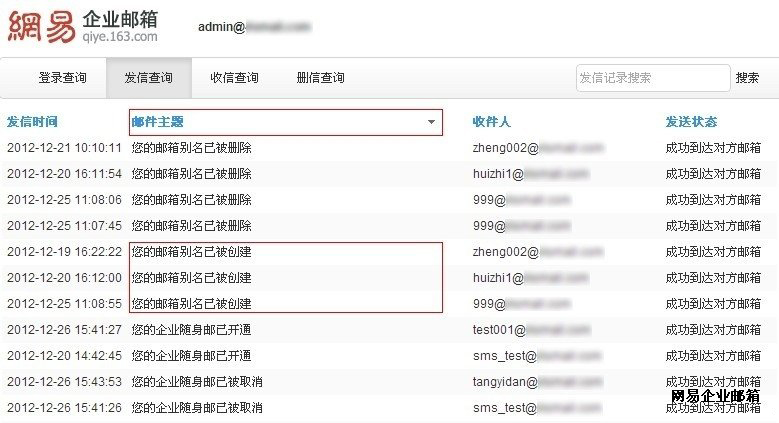
Task: Select the 2012-12-26 15:43:53 已被取消 subject
Action: pos(197,382)
